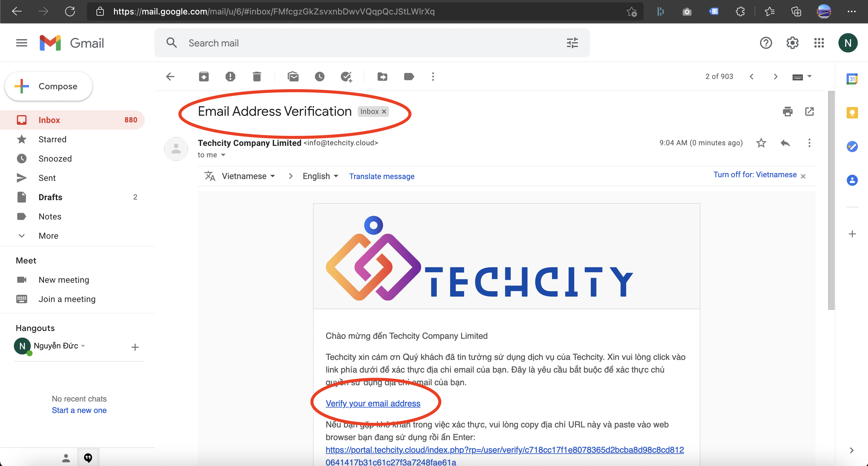Open Google Keep side panel

pos(852,112)
